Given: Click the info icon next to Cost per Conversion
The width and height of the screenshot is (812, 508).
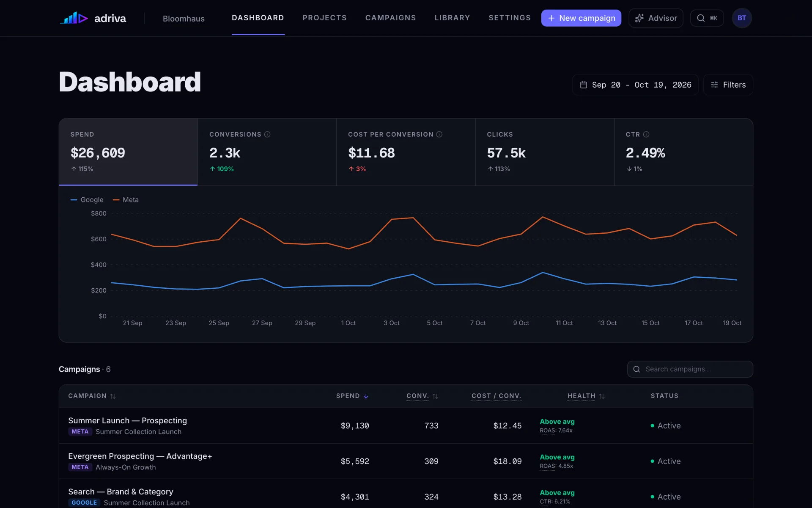Looking at the screenshot, I should (439, 134).
